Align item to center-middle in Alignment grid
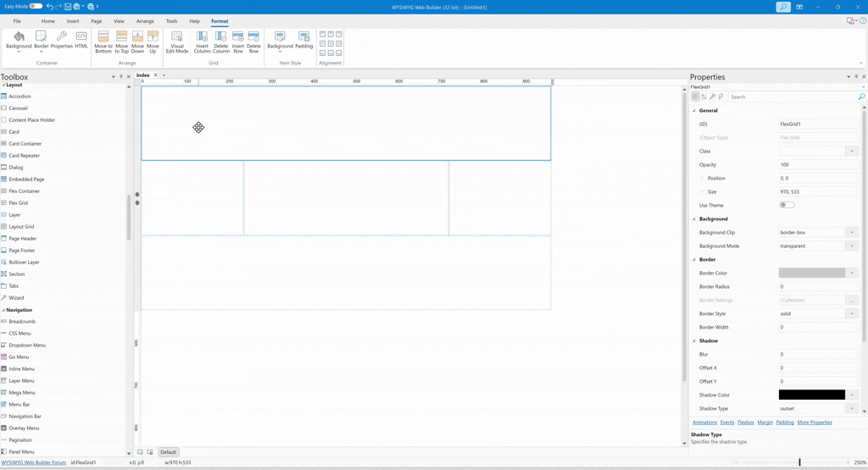 pyautogui.click(x=331, y=44)
